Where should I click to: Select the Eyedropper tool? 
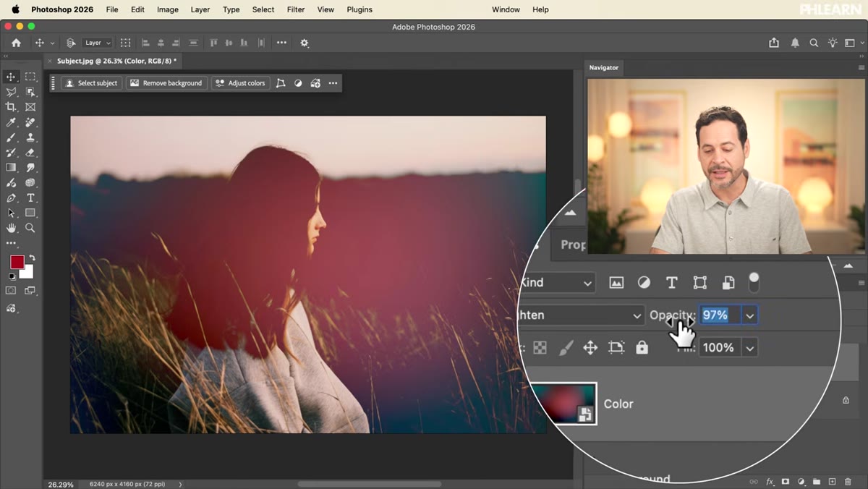click(x=11, y=122)
